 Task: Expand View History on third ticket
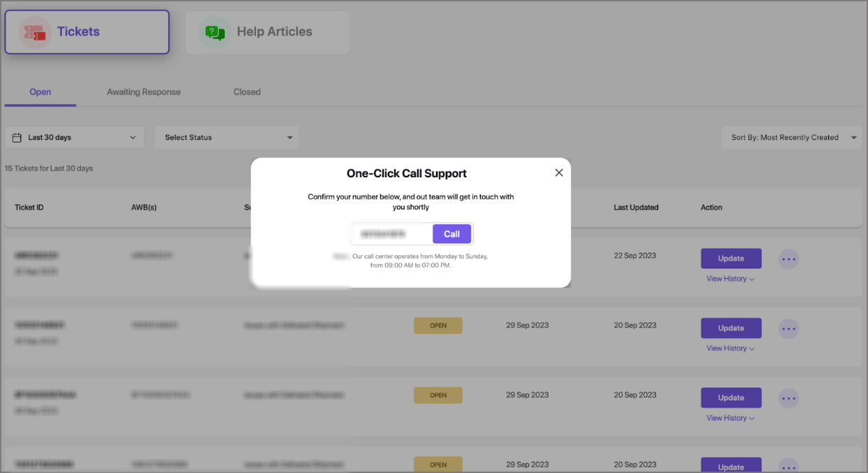point(730,418)
